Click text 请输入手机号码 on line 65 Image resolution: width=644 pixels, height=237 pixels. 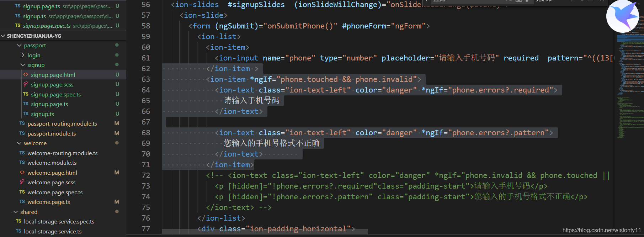[251, 101]
